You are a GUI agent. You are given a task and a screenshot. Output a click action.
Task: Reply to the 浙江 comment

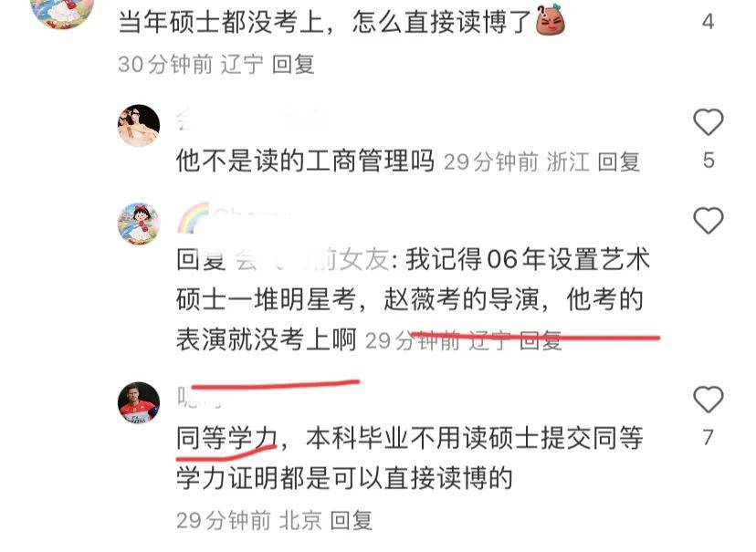click(x=619, y=161)
